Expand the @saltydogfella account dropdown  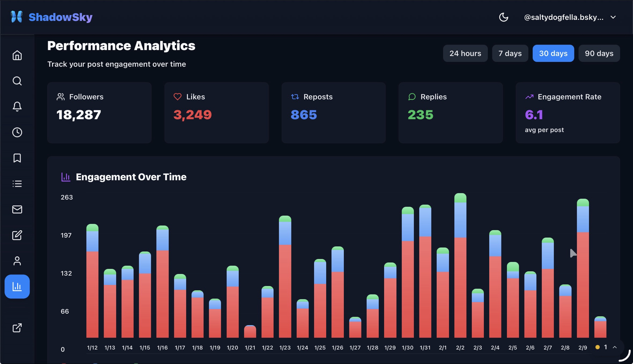click(570, 17)
